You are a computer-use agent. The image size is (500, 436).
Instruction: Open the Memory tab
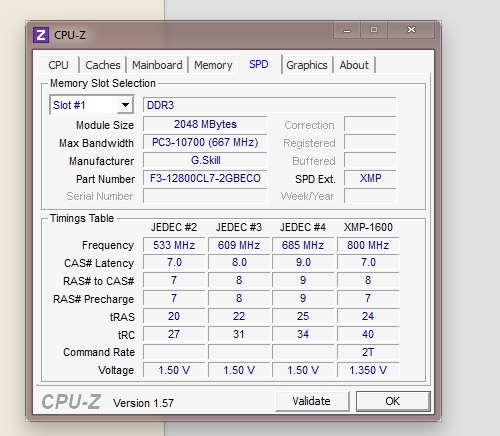coord(213,65)
